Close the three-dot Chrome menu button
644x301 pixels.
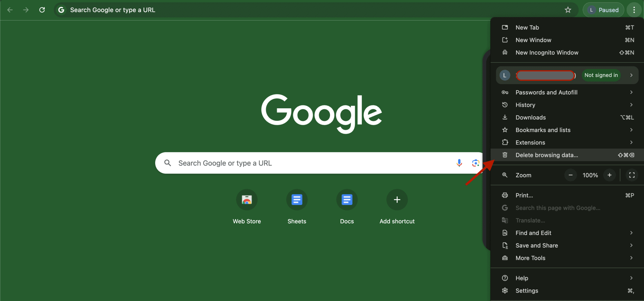(x=634, y=10)
